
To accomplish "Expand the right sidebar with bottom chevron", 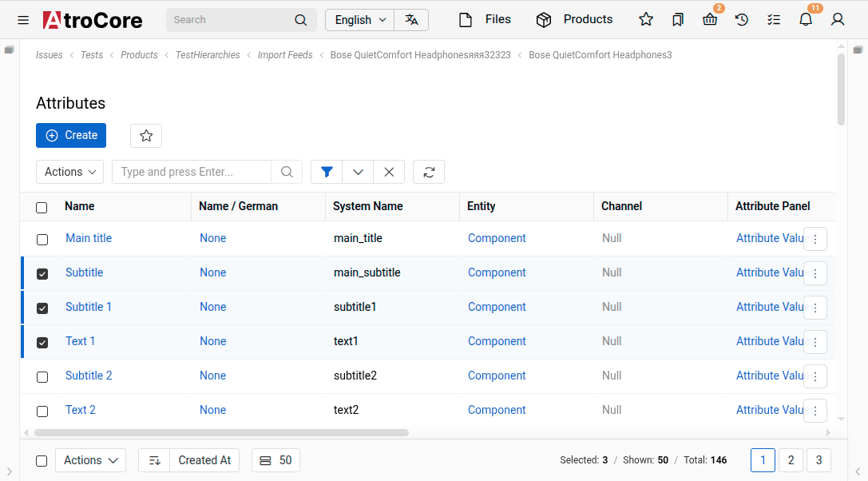I will pos(858,471).
